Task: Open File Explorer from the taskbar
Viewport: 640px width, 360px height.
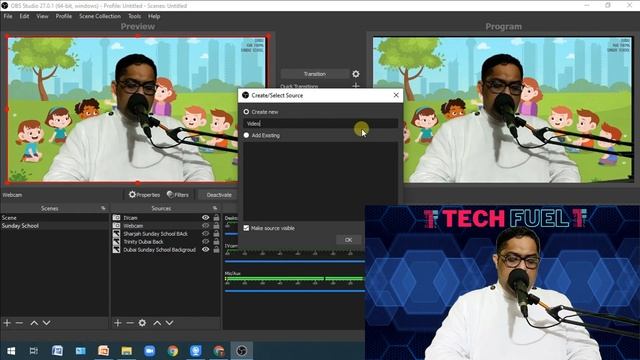Action: pyautogui.click(x=127, y=351)
